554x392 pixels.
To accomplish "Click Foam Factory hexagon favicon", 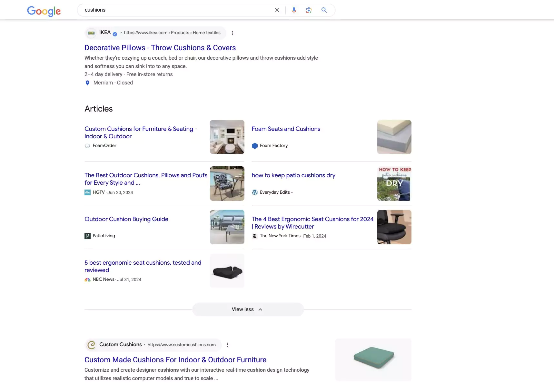I will (255, 146).
